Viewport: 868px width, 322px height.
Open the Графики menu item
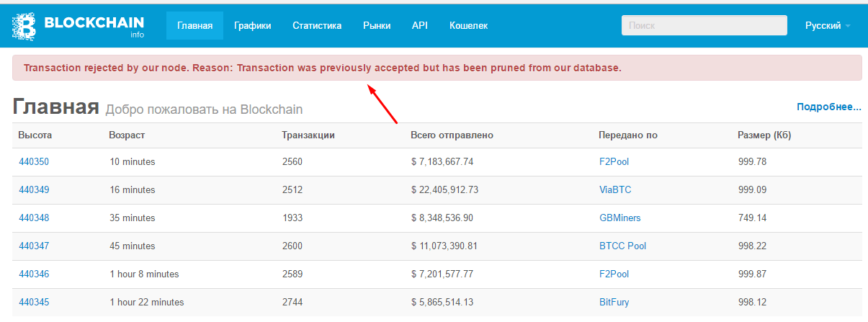pyautogui.click(x=252, y=26)
